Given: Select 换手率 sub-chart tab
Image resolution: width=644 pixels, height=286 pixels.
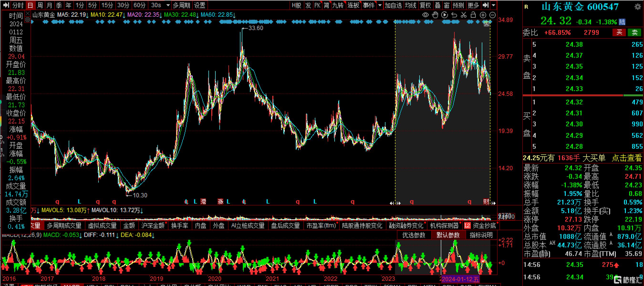Looking at the screenshot, I should (180, 225).
